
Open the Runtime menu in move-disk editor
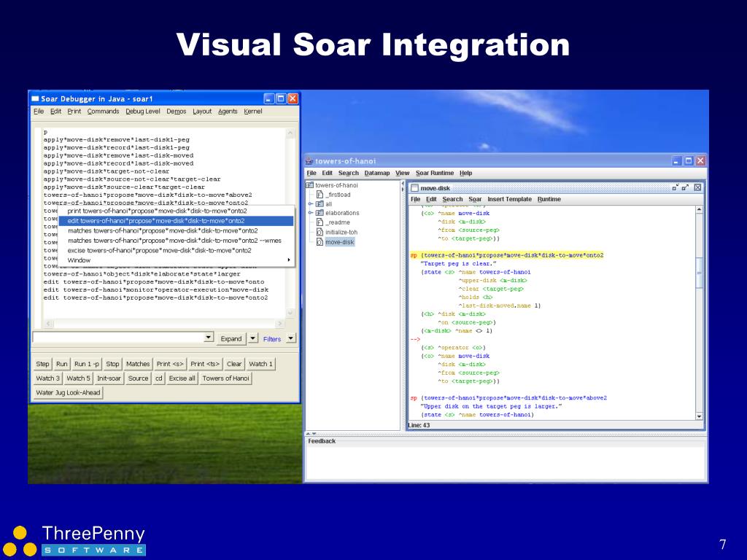549,200
